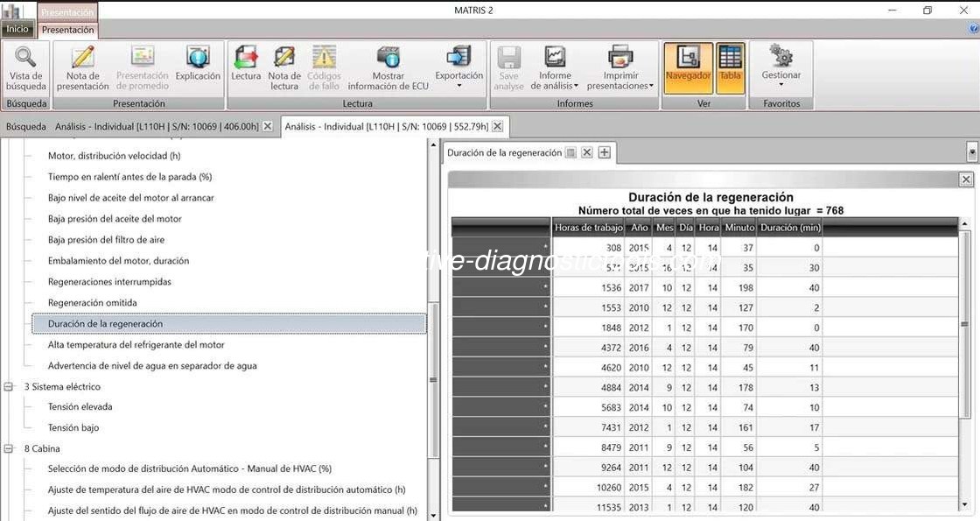Click the table's vertical scrollbar
Screen dimensions: 980x521
point(964,368)
